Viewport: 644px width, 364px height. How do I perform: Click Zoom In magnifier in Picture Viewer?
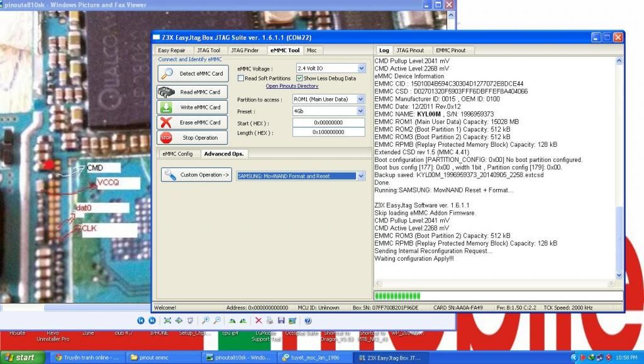206,321
